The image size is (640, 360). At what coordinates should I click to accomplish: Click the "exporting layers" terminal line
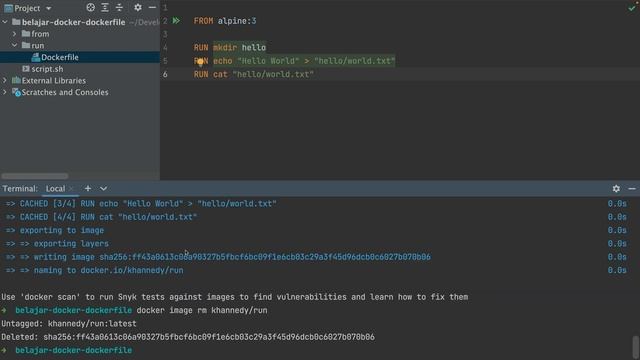point(71,244)
